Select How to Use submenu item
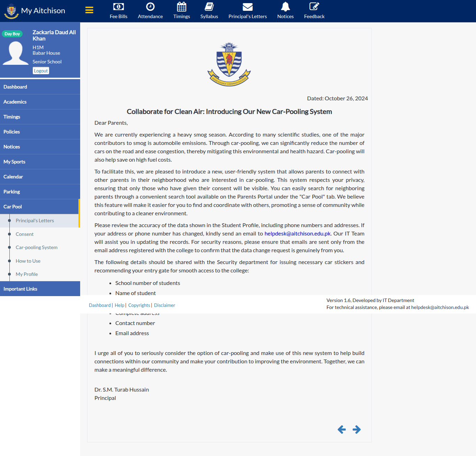 (40, 261)
